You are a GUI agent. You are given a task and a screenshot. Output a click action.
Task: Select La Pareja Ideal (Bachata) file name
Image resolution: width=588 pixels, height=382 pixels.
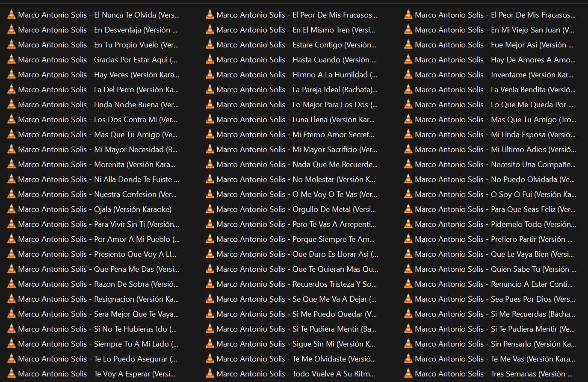coord(297,90)
